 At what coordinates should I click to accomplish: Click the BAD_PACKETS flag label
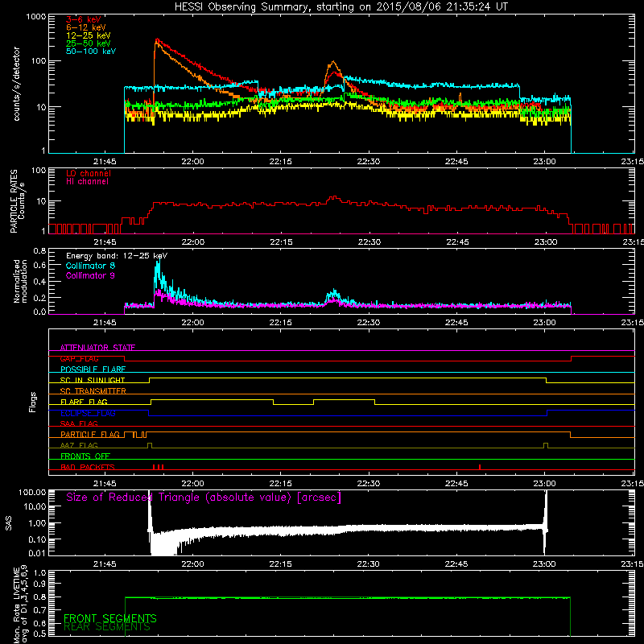[x=88, y=467]
